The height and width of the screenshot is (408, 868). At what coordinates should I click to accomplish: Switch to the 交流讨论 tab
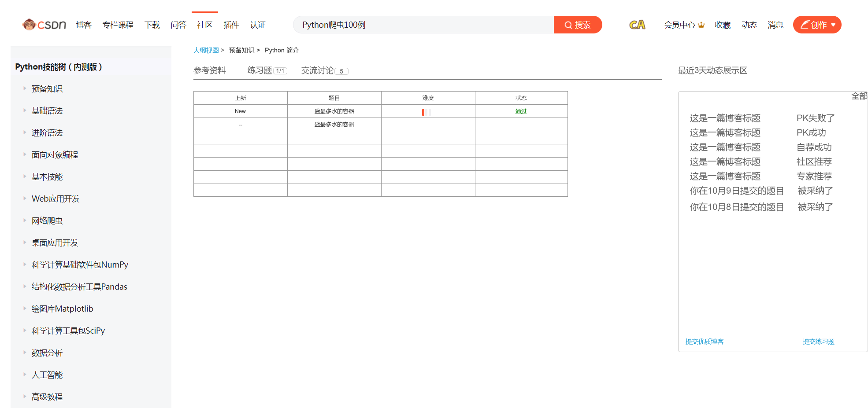click(x=325, y=70)
